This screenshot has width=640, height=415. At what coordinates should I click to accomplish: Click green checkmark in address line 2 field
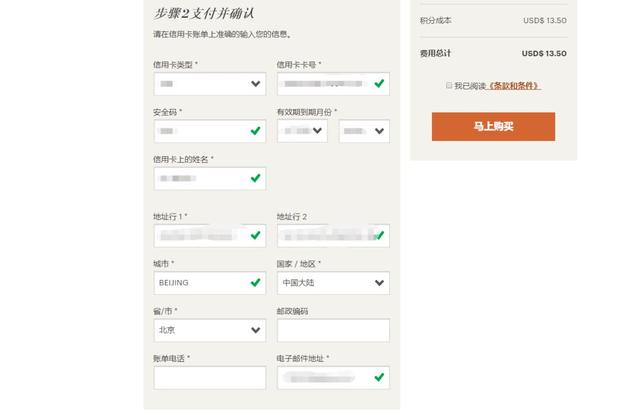coord(379,236)
